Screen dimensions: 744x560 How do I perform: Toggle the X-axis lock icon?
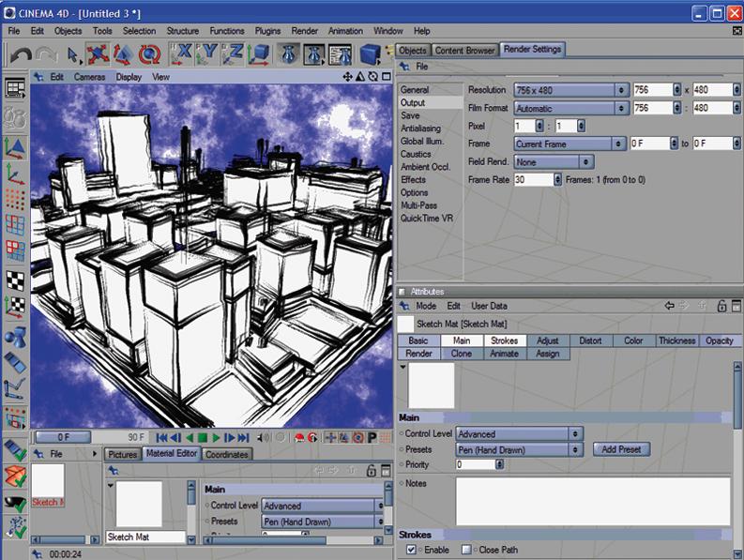184,54
